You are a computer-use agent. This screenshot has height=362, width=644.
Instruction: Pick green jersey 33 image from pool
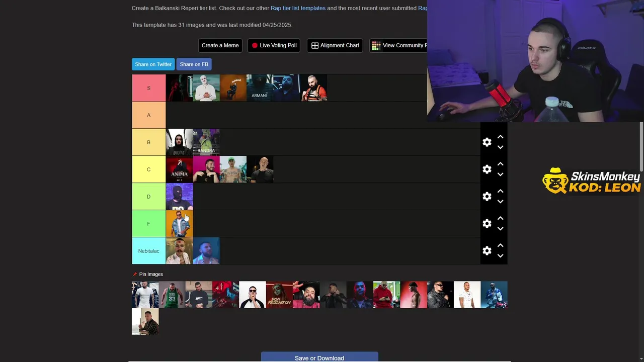pos(172,295)
